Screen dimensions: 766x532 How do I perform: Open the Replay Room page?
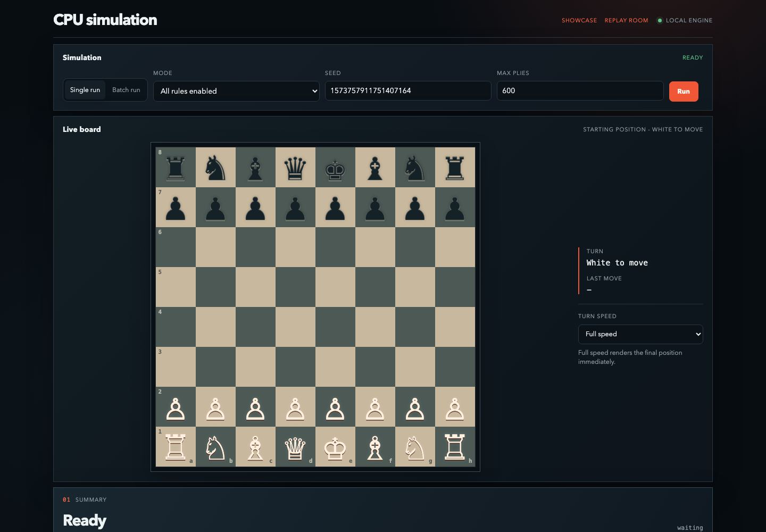point(626,20)
